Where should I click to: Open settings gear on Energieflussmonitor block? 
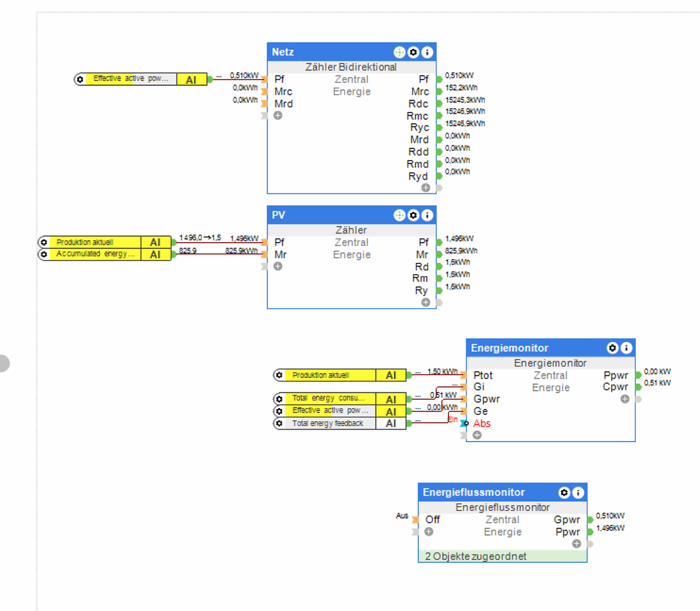click(564, 492)
